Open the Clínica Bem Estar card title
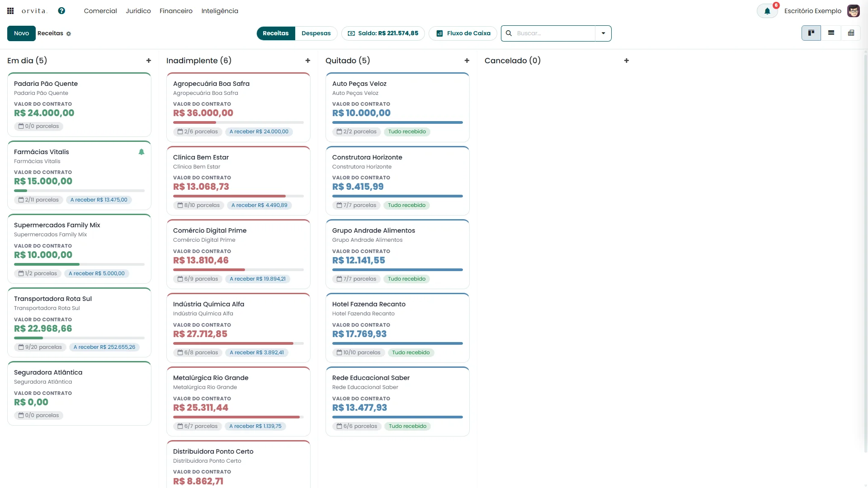868x488 pixels. [x=201, y=157]
